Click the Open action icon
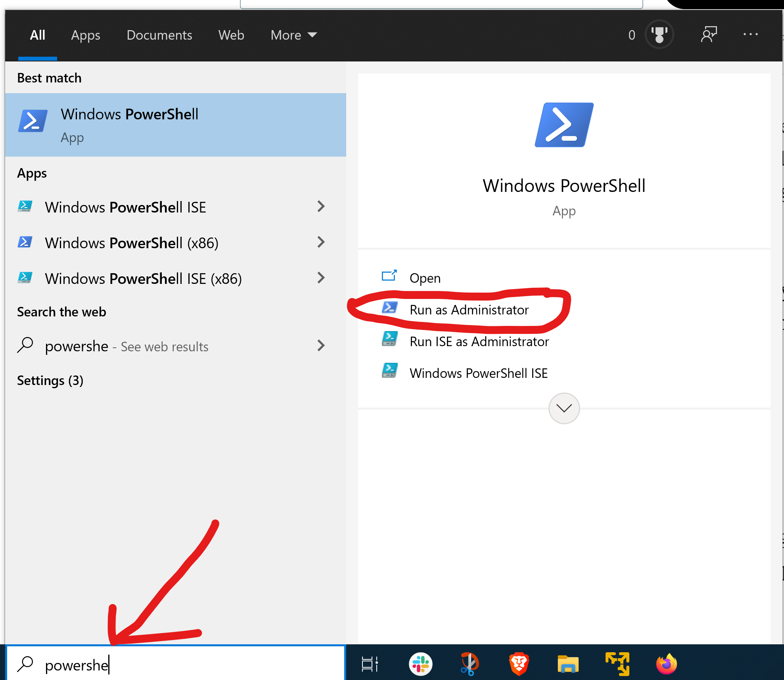The image size is (784, 680). [389, 276]
